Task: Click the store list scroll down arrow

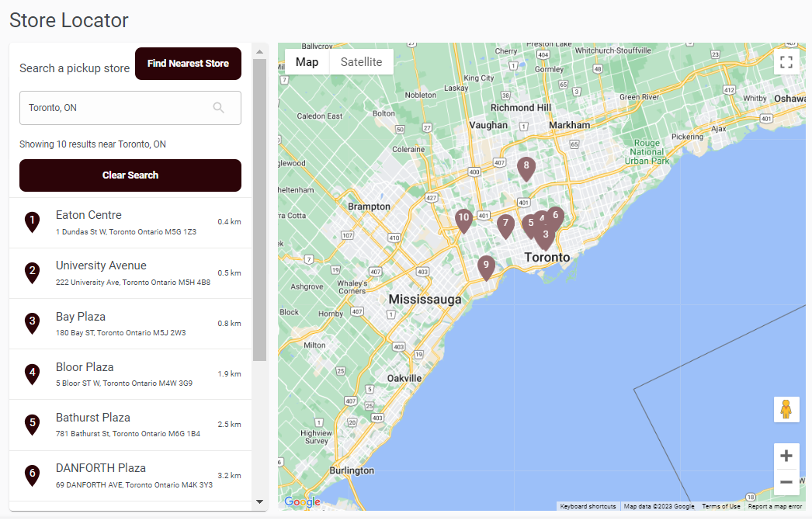Action: point(260,501)
